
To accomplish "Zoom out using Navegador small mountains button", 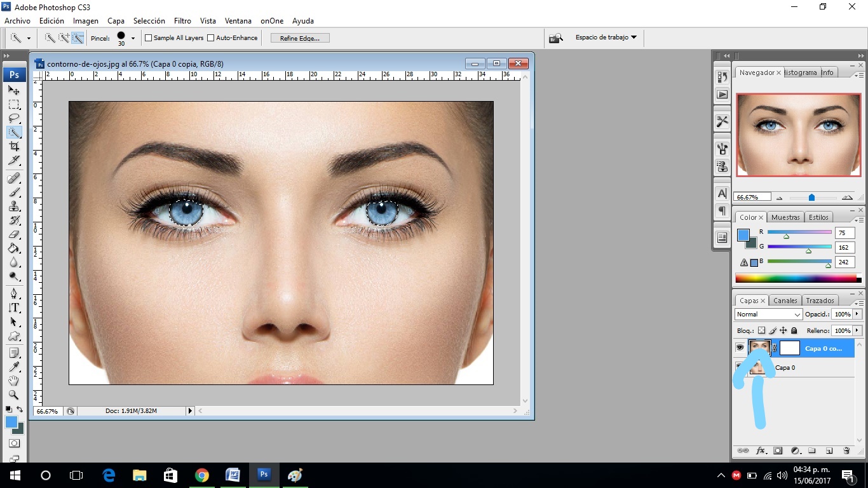I will [780, 198].
